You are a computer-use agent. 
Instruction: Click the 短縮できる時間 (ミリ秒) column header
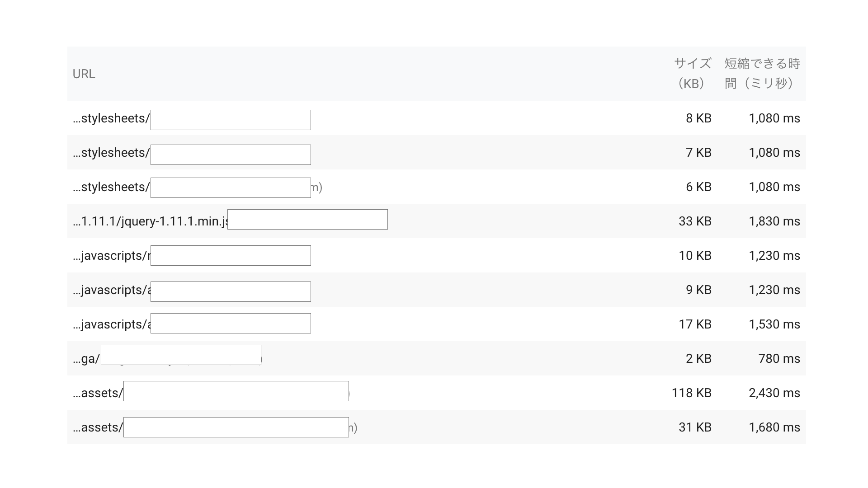pyautogui.click(x=762, y=73)
